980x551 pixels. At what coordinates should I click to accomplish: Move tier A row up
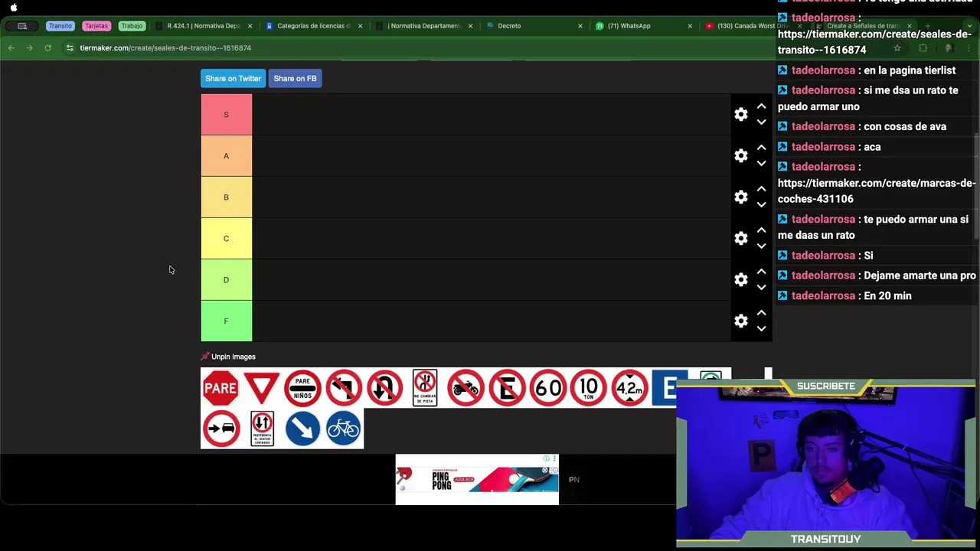761,148
